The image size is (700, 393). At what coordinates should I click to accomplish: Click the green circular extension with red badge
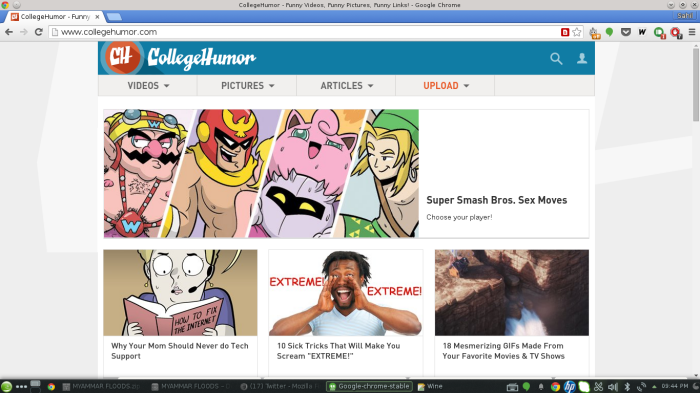point(659,33)
